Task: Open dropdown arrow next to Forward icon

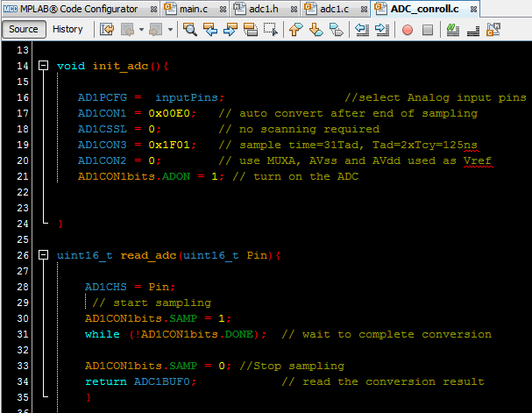Action: coord(170,30)
